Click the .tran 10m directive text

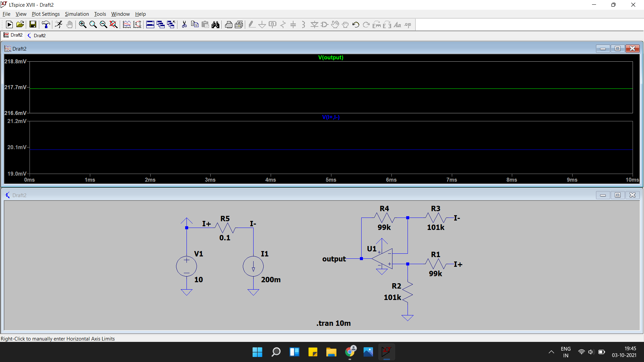(333, 323)
